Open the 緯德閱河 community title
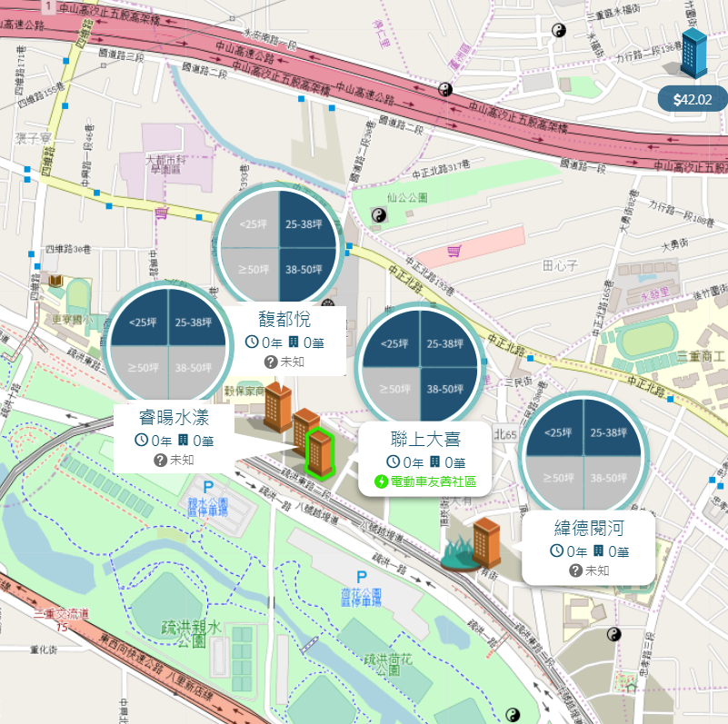The width and height of the screenshot is (728, 724). 589,528
